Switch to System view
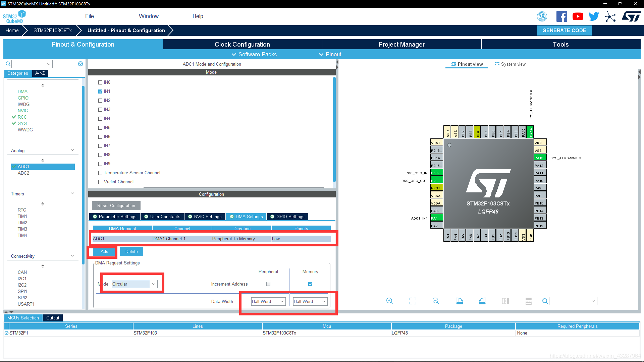644x362 pixels. click(x=510, y=64)
